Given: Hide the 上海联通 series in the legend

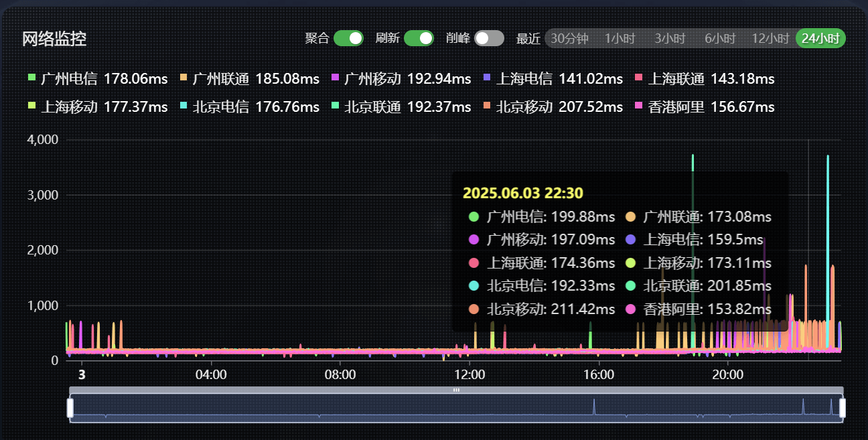Looking at the screenshot, I should click(638, 78).
